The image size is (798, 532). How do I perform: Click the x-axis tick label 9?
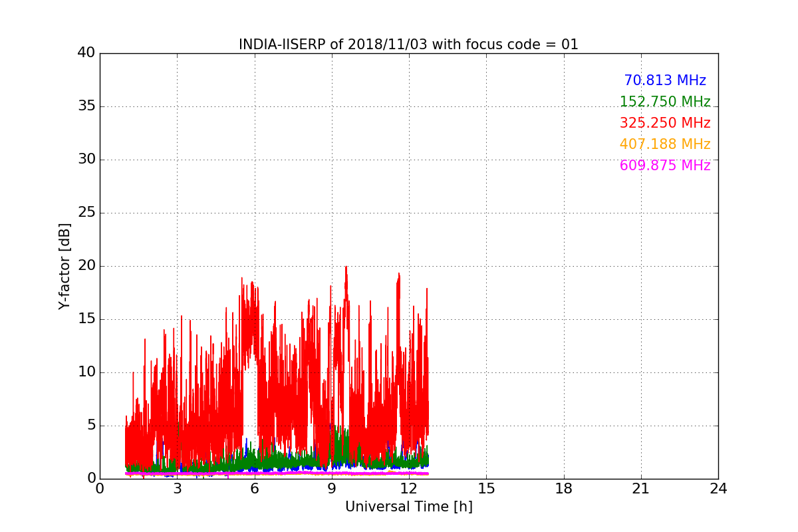click(332, 489)
